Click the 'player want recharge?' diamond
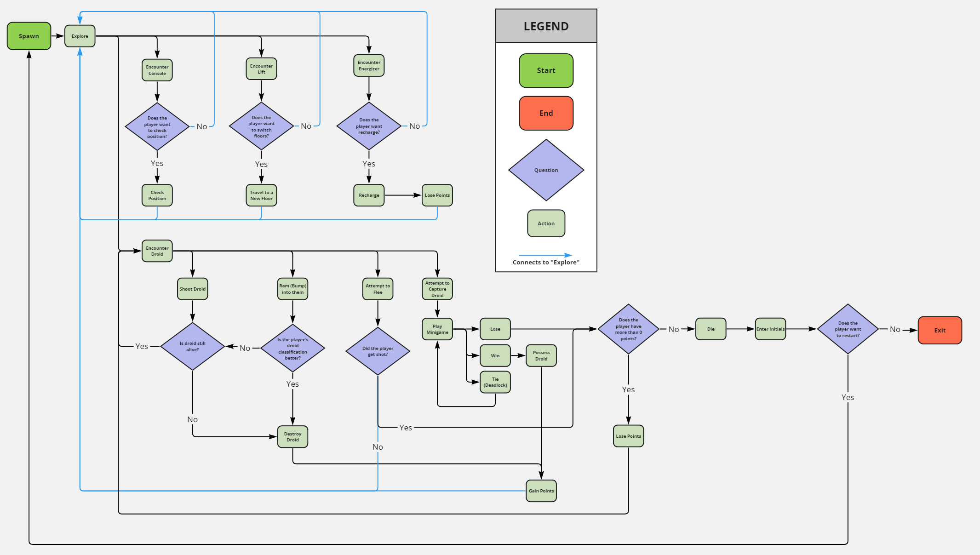Screen dimensions: 980x555 (369, 126)
